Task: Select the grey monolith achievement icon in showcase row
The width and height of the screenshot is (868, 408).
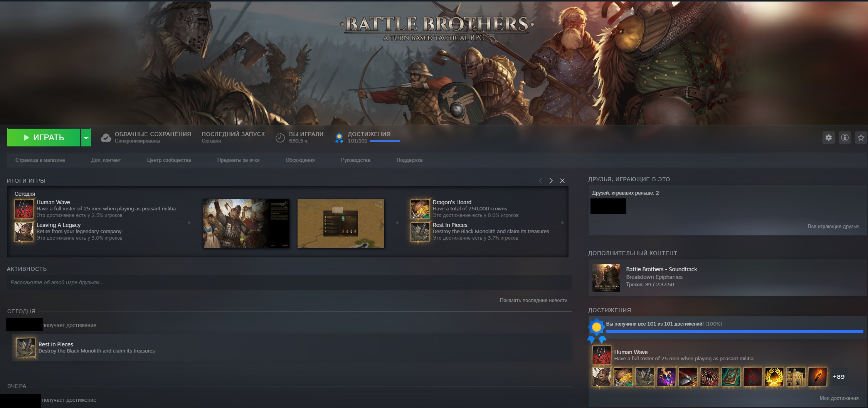Action: [x=645, y=377]
